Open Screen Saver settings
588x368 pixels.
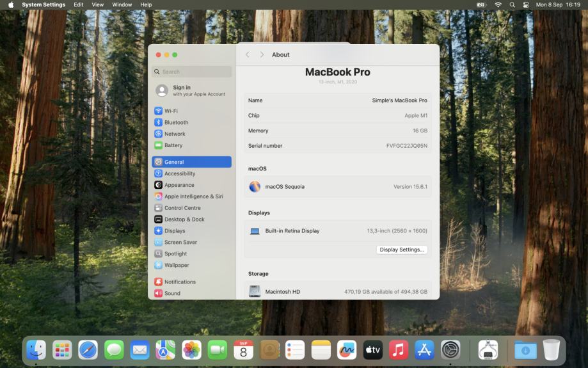(179, 243)
